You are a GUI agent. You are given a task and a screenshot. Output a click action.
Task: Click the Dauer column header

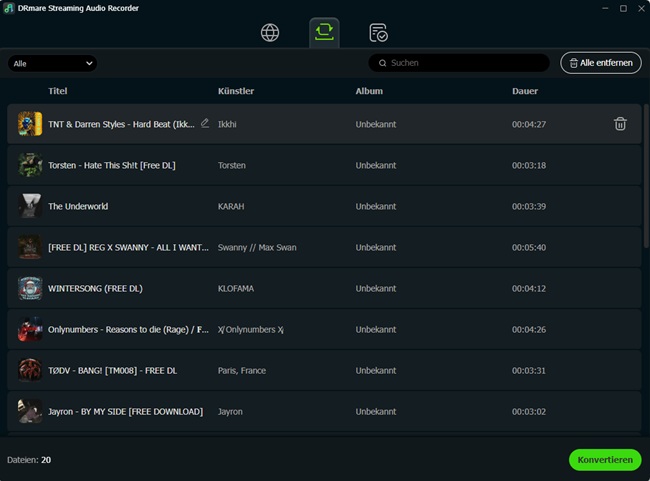coord(524,91)
